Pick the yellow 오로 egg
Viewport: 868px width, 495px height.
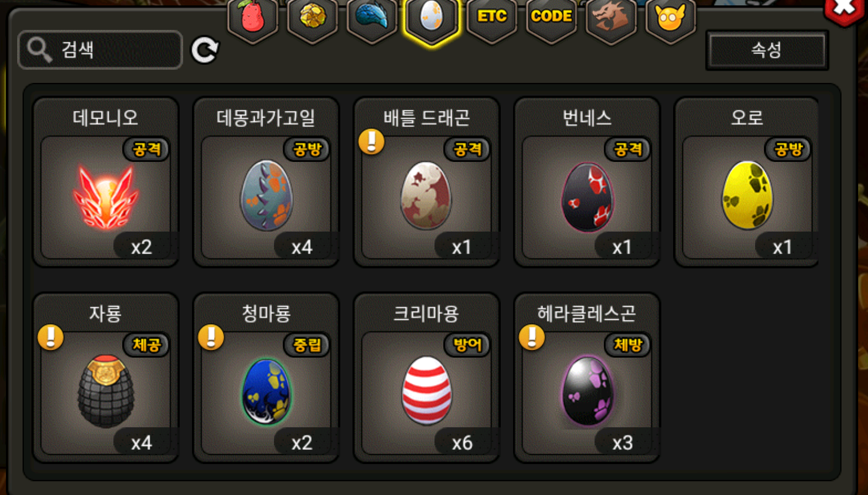pyautogui.click(x=747, y=182)
